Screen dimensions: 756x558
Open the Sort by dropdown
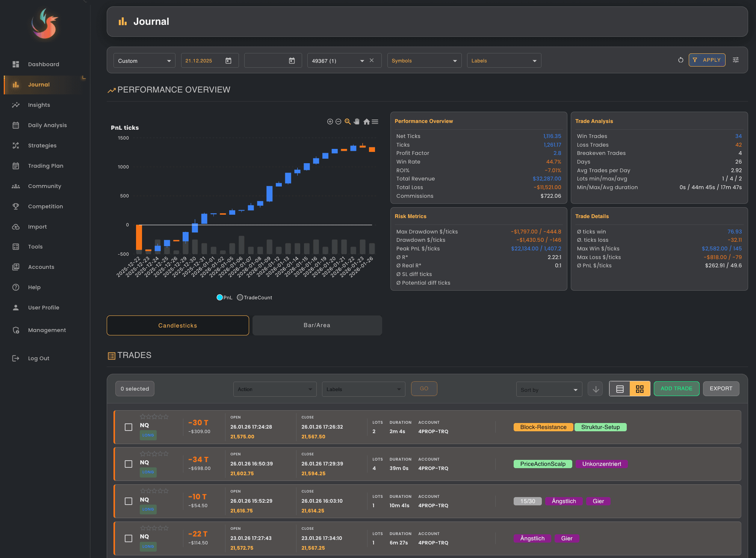click(x=549, y=390)
